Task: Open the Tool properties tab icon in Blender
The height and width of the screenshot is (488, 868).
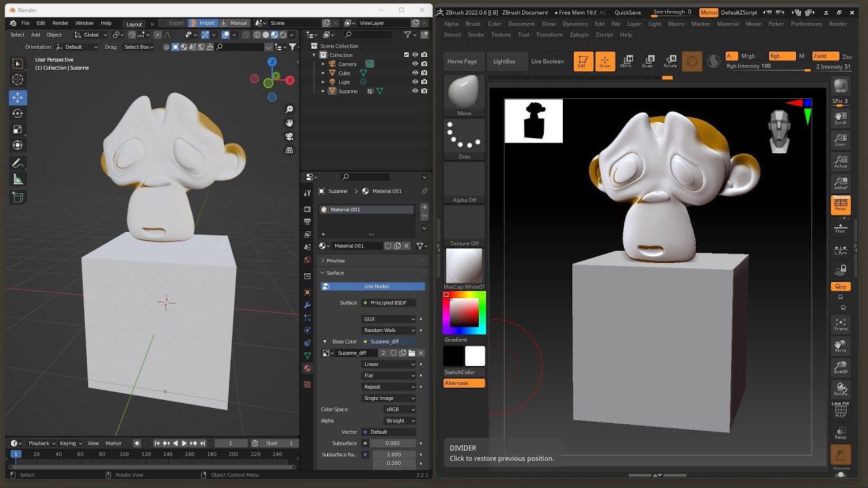Action: coord(307,193)
